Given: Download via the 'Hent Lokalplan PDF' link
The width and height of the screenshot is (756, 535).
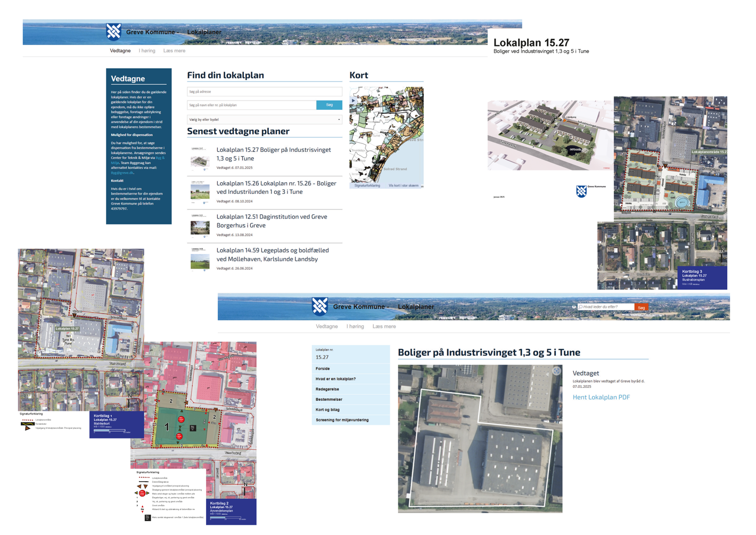Looking at the screenshot, I should pos(601,397).
